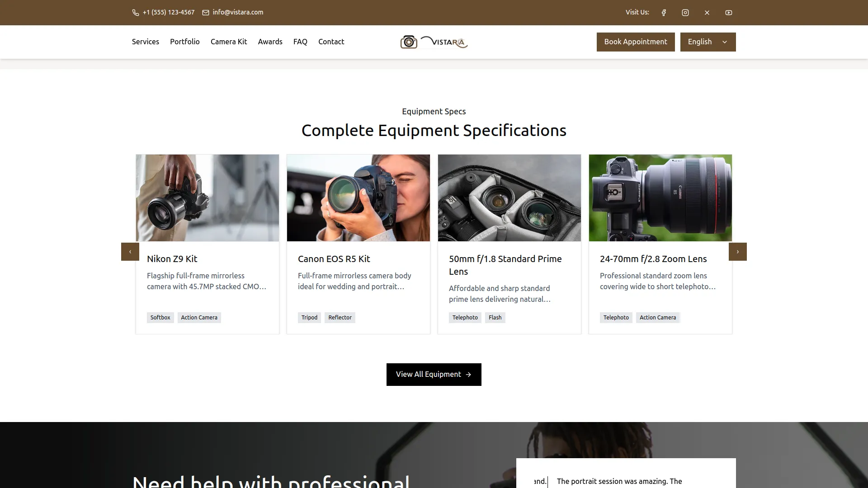Open the Canon EOS R5 Kit title

[x=334, y=259]
